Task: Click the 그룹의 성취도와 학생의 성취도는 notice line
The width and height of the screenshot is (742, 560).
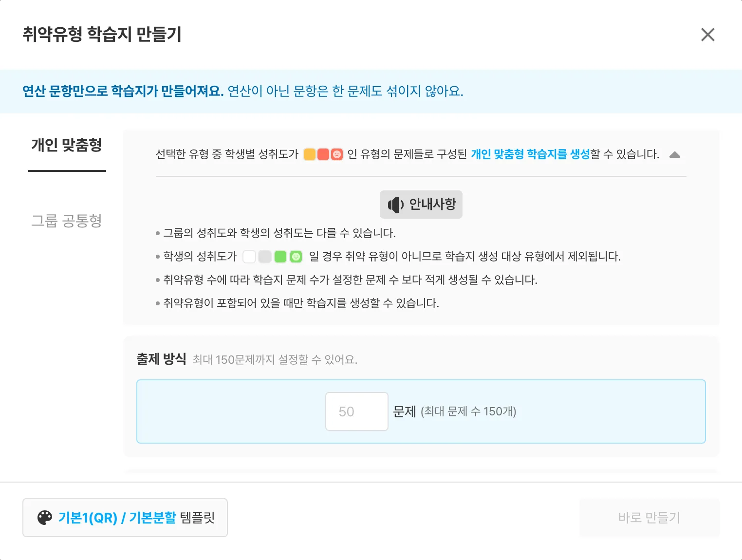Action: (279, 233)
